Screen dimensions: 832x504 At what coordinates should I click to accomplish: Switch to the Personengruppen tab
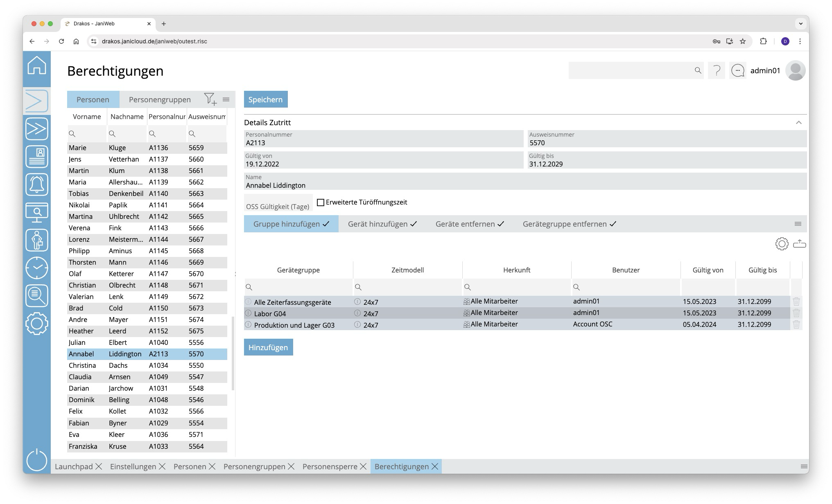click(x=160, y=99)
